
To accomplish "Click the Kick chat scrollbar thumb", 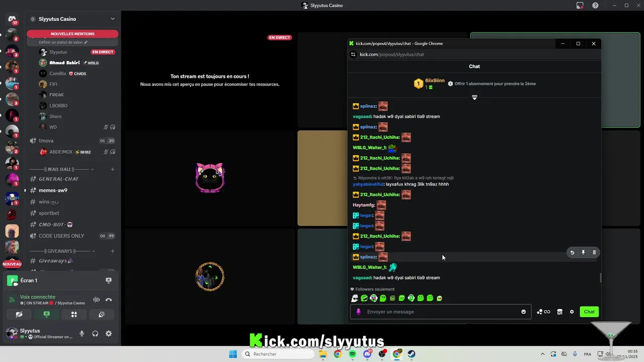I will click(x=600, y=278).
